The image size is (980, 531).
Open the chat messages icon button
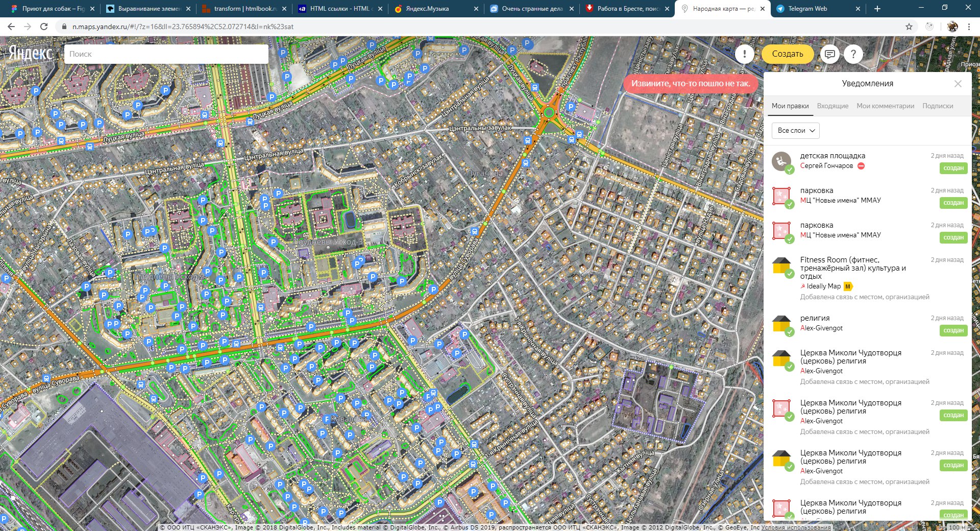click(x=830, y=54)
